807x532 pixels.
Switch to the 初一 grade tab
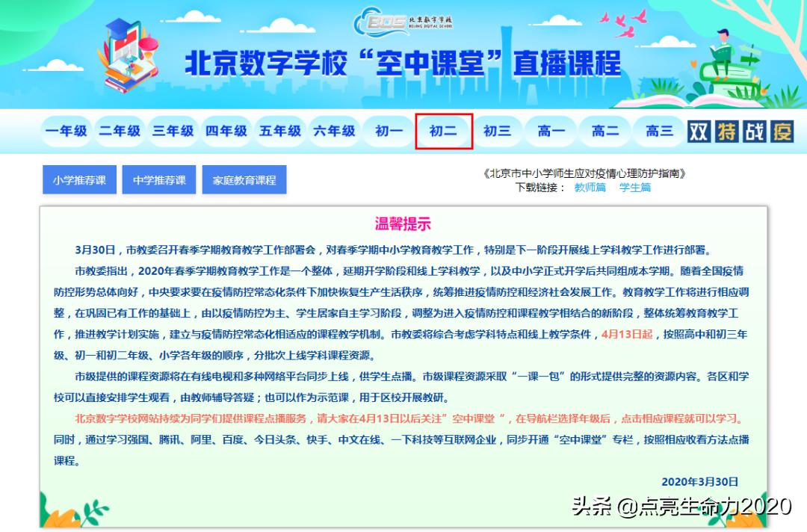coord(389,131)
